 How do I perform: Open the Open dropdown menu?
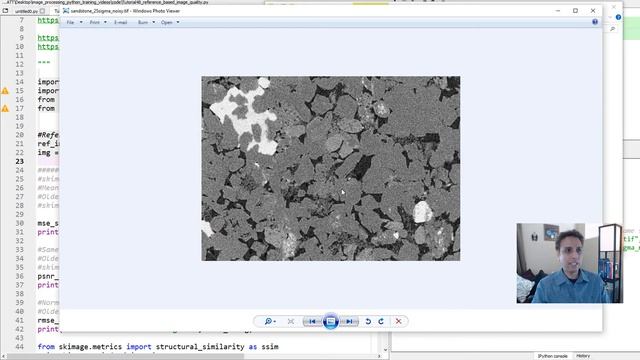tap(170, 22)
